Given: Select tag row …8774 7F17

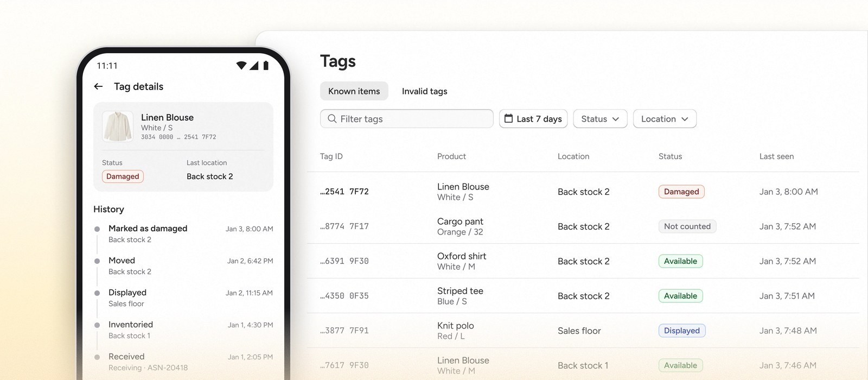Looking at the screenshot, I should tap(583, 226).
